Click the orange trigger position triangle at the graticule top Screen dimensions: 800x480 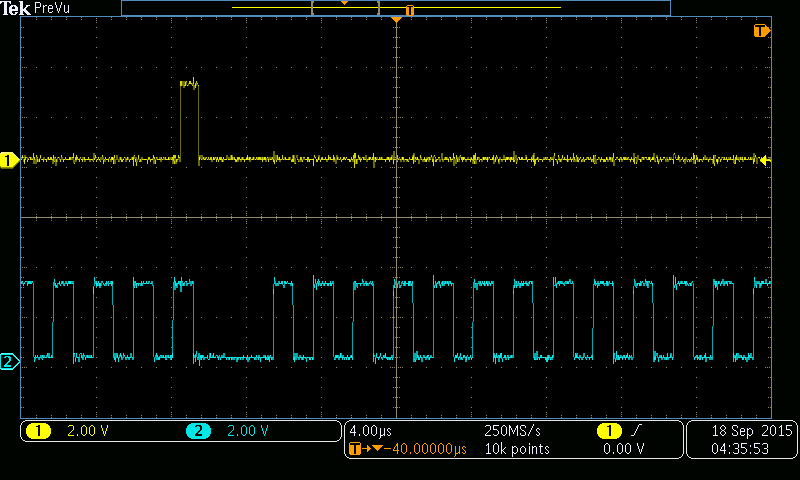click(396, 20)
